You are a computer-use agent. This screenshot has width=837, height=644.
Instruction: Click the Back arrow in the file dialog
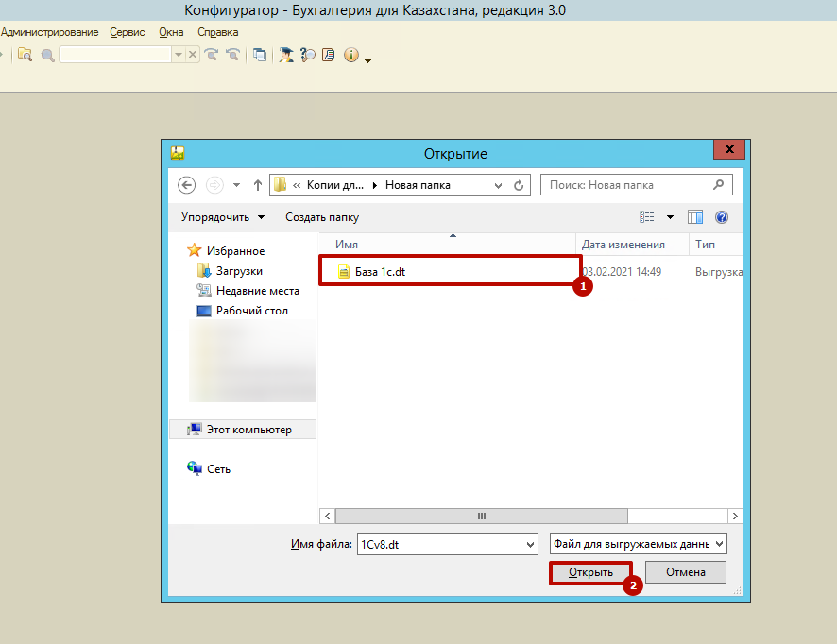(x=186, y=185)
